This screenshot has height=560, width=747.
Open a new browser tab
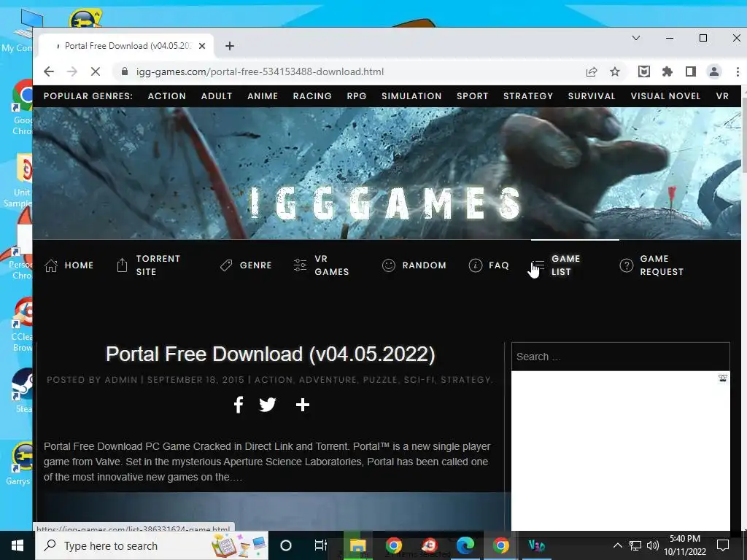coord(230,46)
